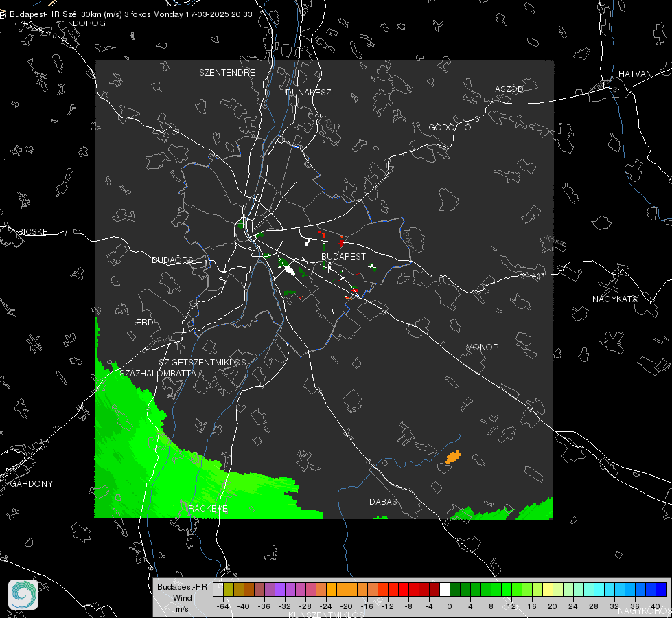
Task: Click the 'GÁRDONY' map label
Action: (32, 484)
